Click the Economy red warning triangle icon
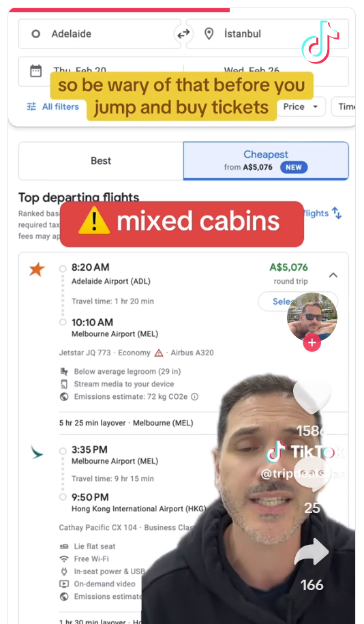 point(159,353)
